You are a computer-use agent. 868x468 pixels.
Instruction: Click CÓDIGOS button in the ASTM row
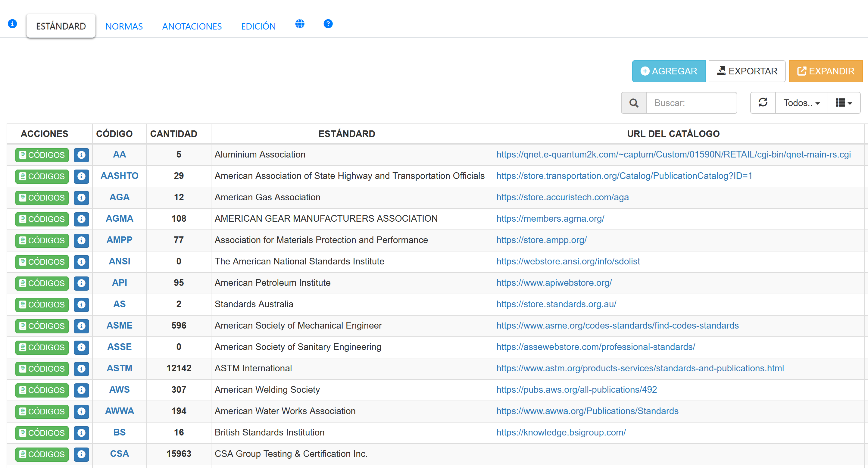pos(42,369)
